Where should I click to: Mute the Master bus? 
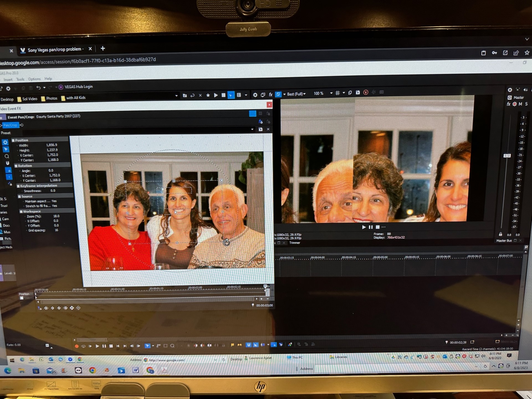click(x=520, y=104)
